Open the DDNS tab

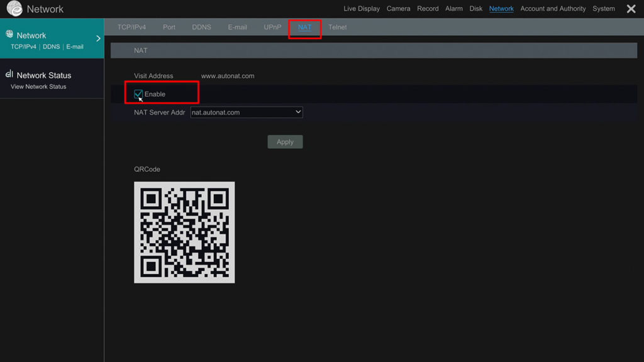pos(201,27)
